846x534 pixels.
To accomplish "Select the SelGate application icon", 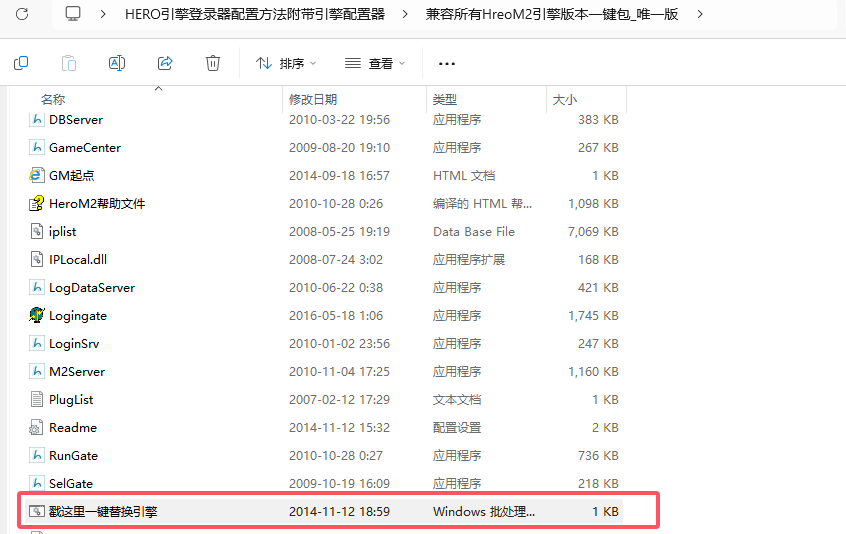I will click(36, 483).
